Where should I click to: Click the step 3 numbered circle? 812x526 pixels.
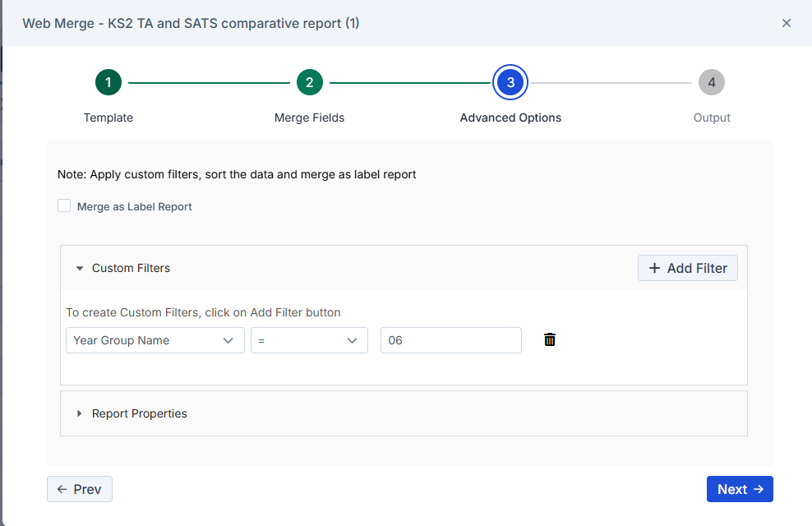(510, 82)
